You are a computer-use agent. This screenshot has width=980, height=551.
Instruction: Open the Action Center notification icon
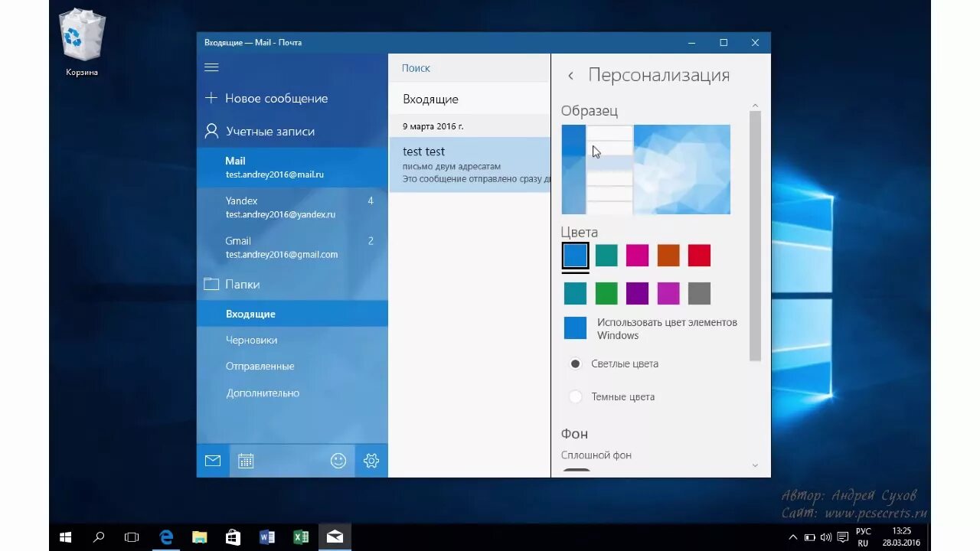coord(843,537)
